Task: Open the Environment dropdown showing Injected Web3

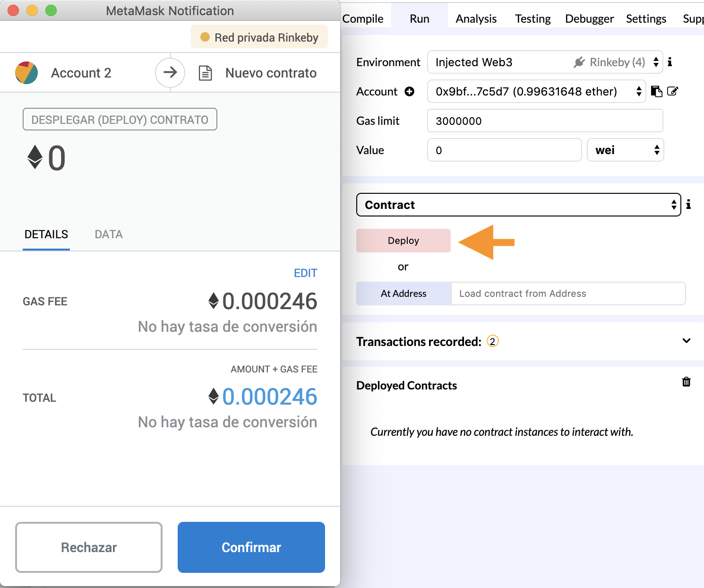Action: (x=545, y=62)
